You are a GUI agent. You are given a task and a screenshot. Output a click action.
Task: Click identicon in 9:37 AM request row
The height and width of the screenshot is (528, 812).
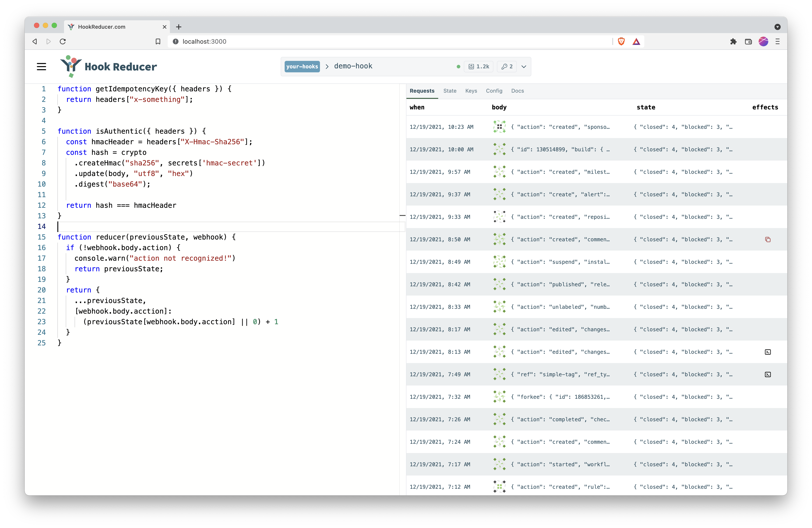[499, 195]
